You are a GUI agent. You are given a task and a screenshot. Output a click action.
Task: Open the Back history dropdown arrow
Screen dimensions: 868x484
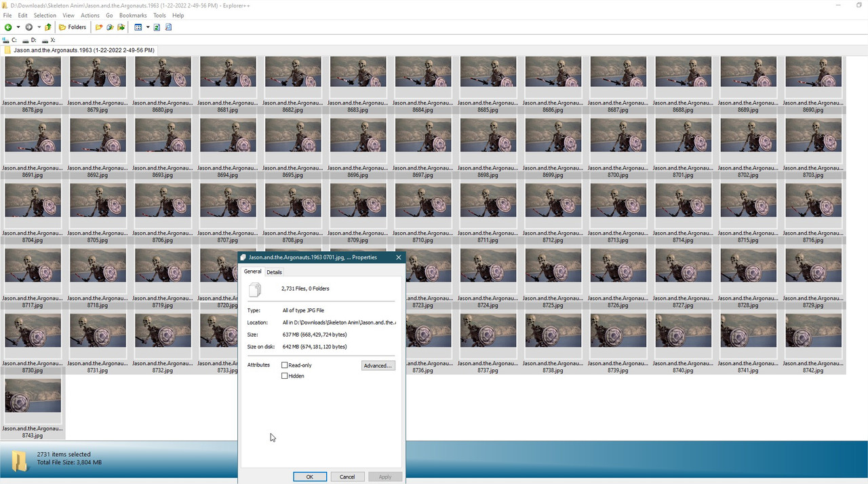coord(18,27)
